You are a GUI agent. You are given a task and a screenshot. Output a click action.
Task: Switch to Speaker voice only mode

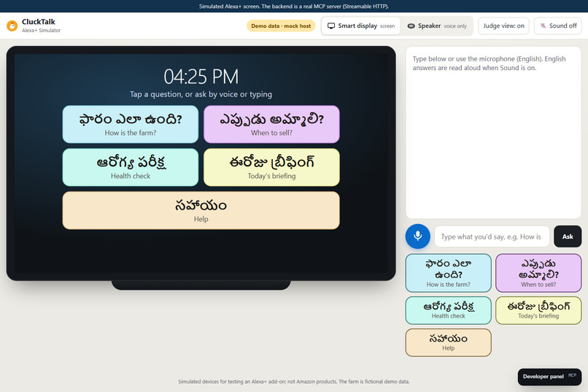pyautogui.click(x=437, y=26)
